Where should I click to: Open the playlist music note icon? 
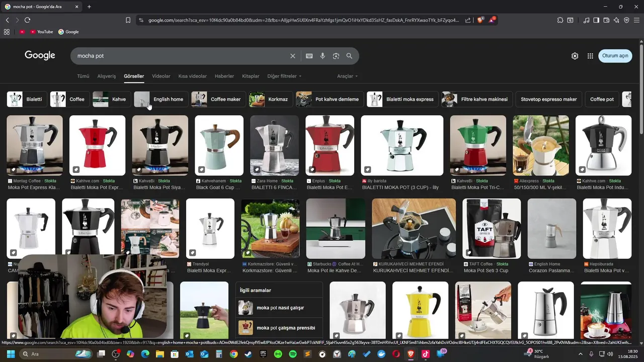click(x=586, y=20)
